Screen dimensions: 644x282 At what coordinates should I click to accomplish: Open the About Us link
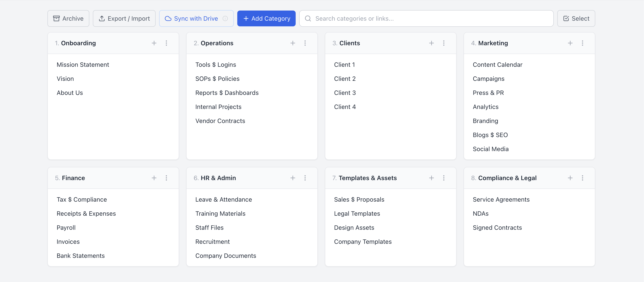click(70, 93)
